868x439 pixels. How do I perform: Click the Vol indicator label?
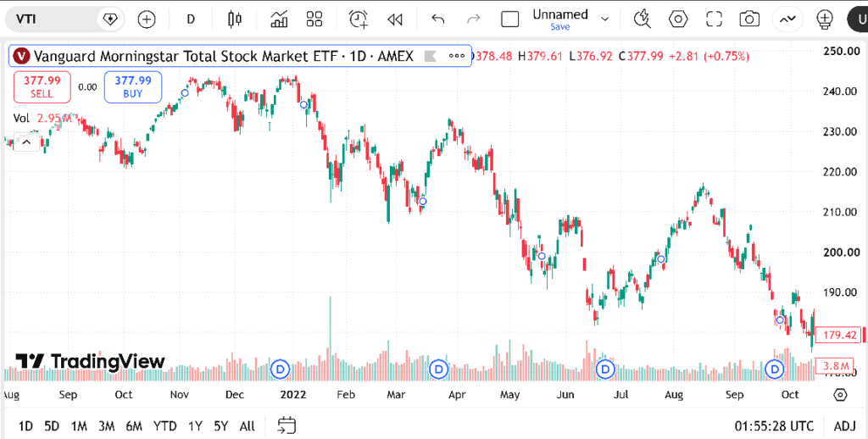tap(21, 118)
